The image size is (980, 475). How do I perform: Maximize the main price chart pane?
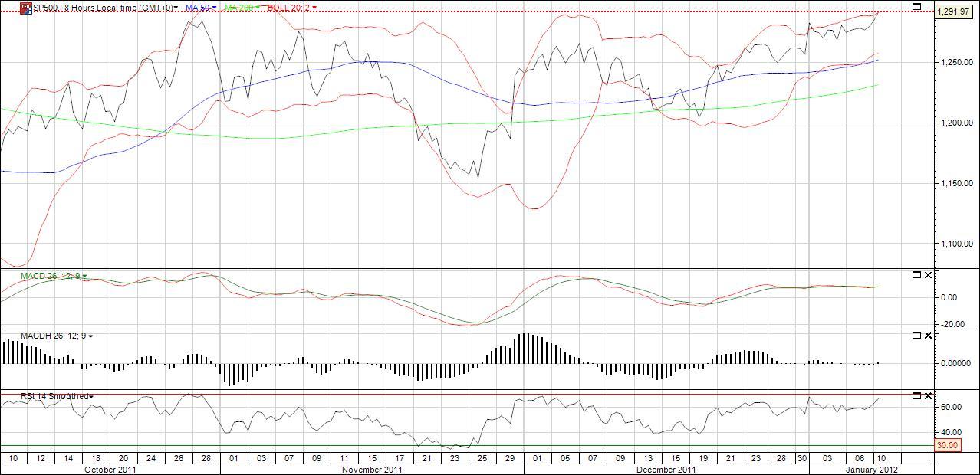pos(917,7)
